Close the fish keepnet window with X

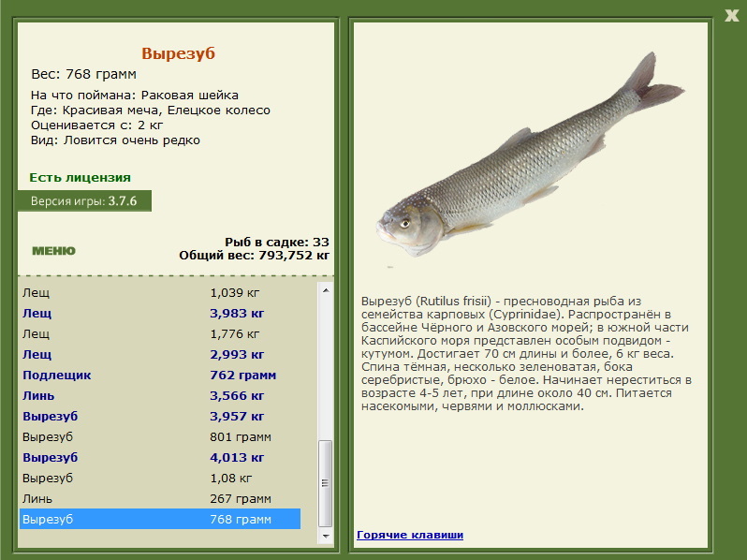pos(731,15)
